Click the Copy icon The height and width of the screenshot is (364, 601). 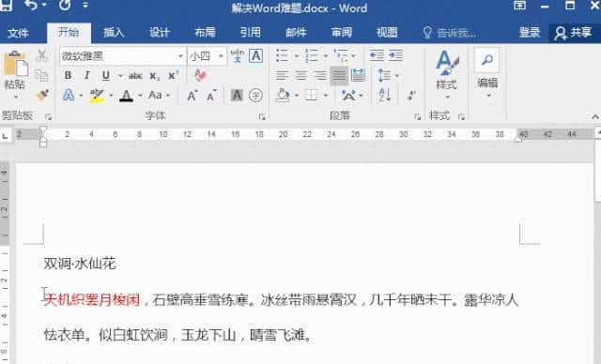(x=41, y=76)
